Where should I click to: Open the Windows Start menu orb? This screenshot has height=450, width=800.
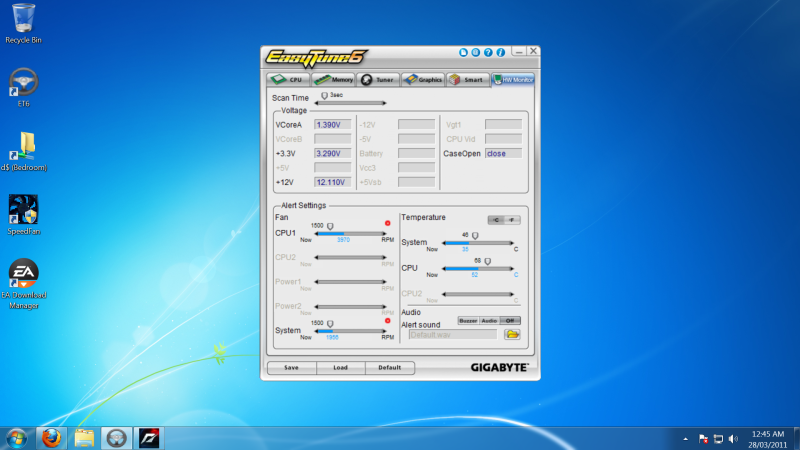tap(16, 438)
